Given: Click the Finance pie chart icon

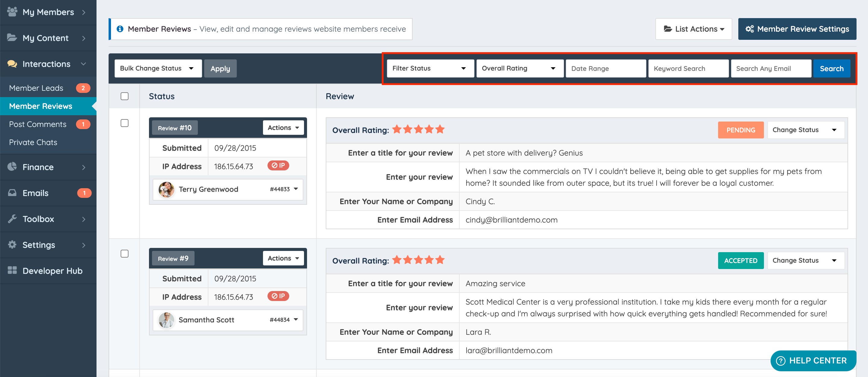Looking at the screenshot, I should click(x=12, y=167).
